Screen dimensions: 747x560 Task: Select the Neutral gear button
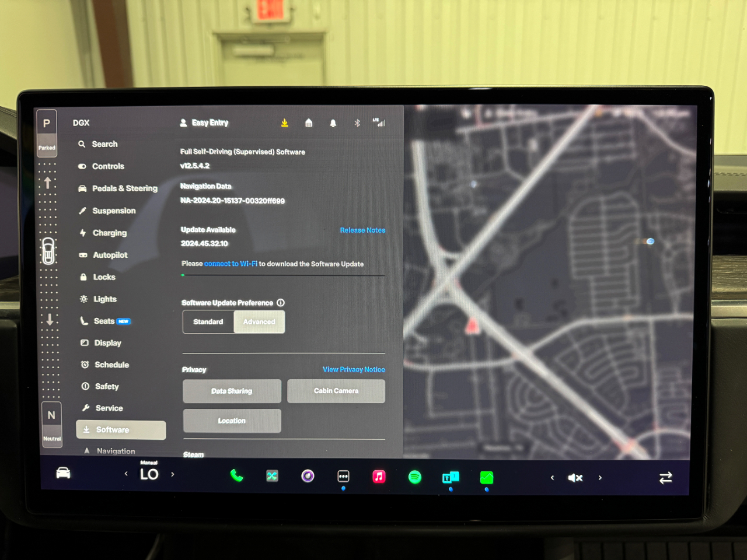point(52,424)
